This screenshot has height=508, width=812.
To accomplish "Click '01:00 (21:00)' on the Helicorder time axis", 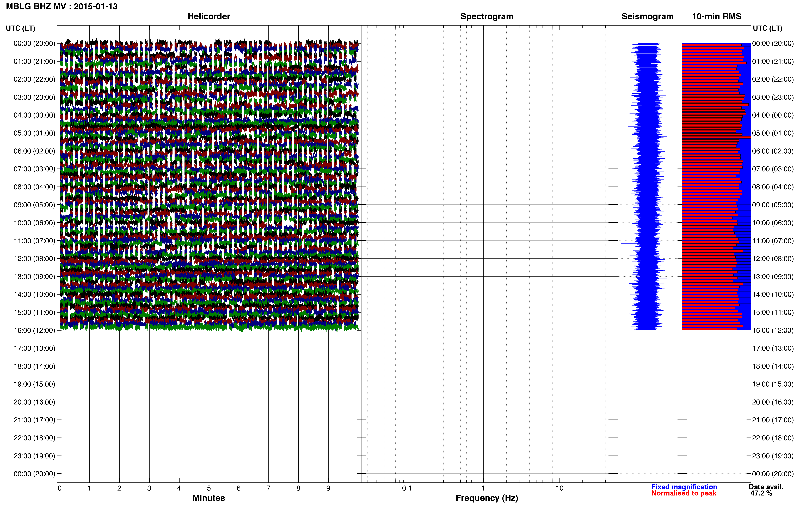I will click(x=34, y=62).
